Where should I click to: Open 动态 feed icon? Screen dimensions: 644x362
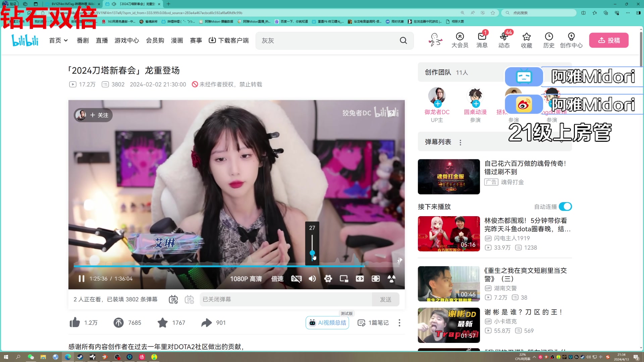pyautogui.click(x=504, y=40)
